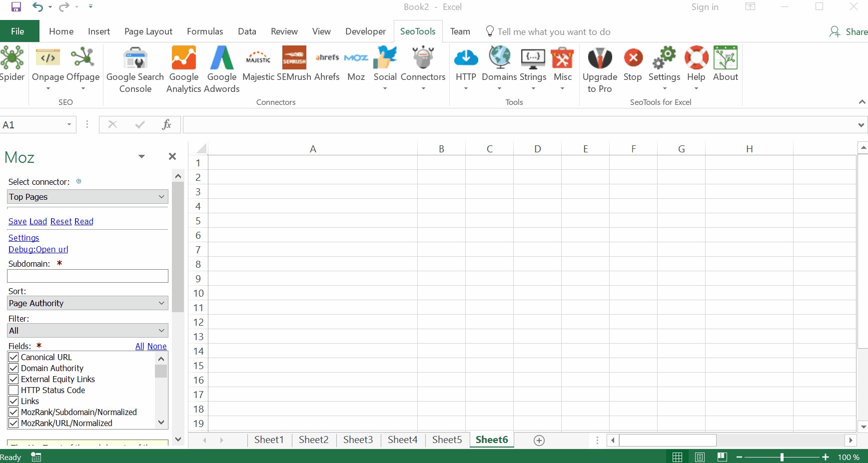The height and width of the screenshot is (463, 868).
Task: Click the Reset link in Moz pane
Action: (x=61, y=221)
